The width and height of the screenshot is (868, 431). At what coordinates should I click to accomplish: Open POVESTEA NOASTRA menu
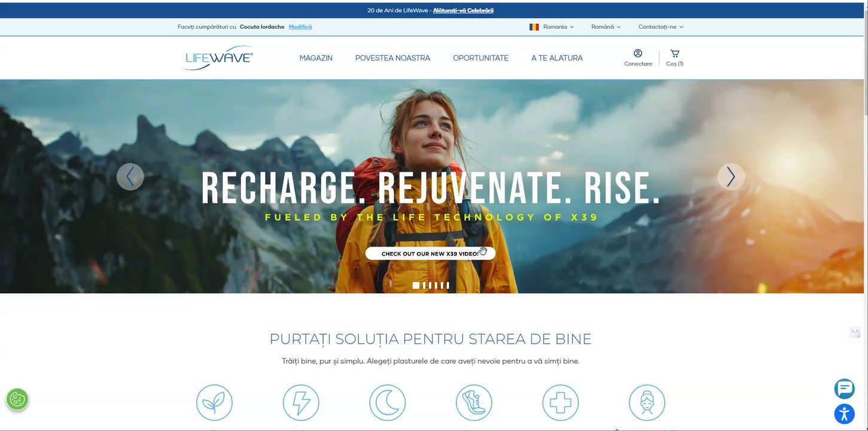[x=392, y=58]
